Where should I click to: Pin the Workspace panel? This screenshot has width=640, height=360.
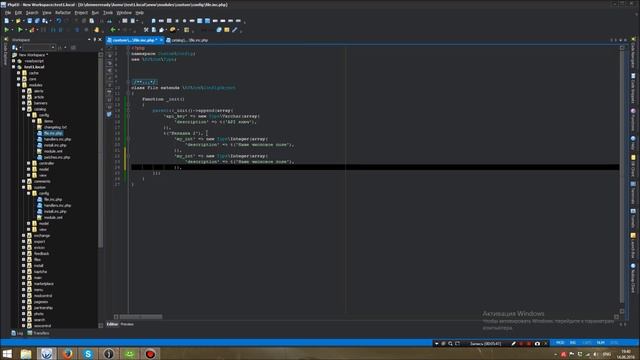pyautogui.click(x=95, y=40)
